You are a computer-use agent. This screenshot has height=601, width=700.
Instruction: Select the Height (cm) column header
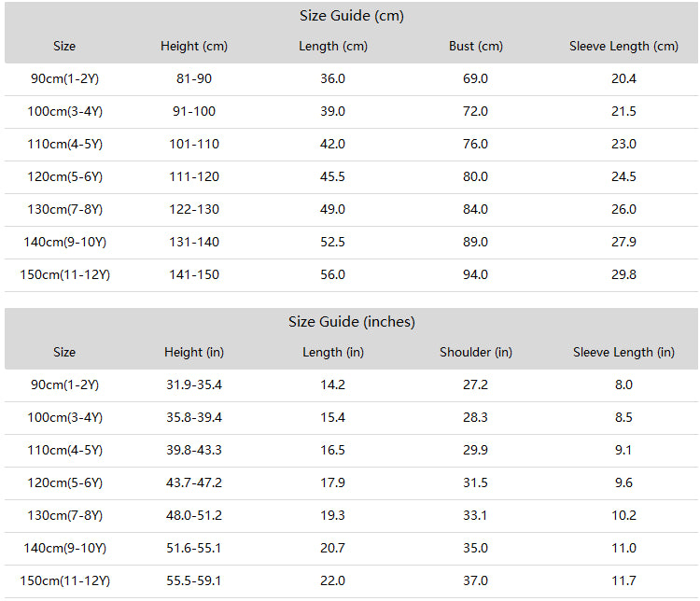point(194,47)
